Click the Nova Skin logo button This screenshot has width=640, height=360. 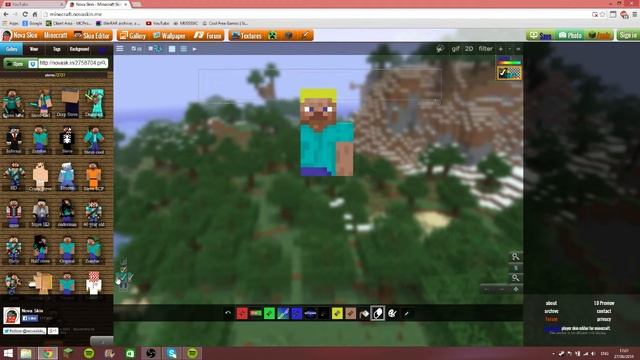click(20, 36)
